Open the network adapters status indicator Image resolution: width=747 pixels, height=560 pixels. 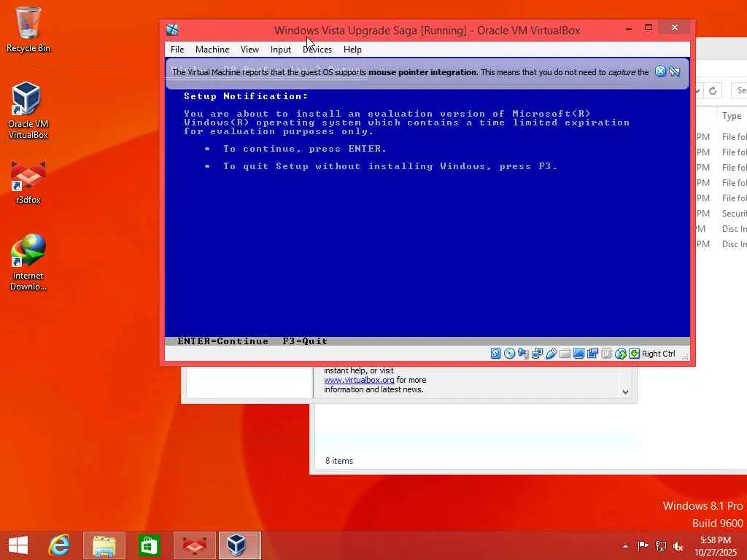537,354
